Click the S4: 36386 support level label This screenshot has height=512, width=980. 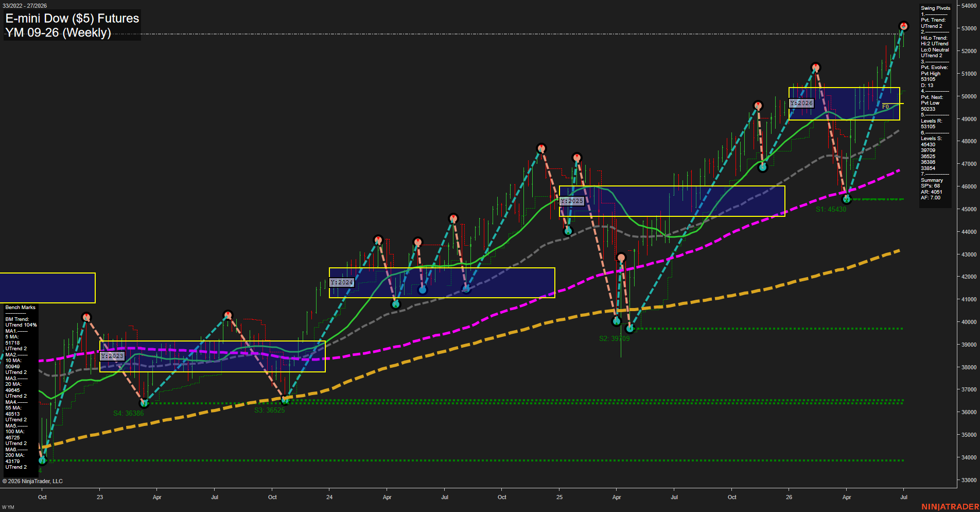tap(129, 413)
